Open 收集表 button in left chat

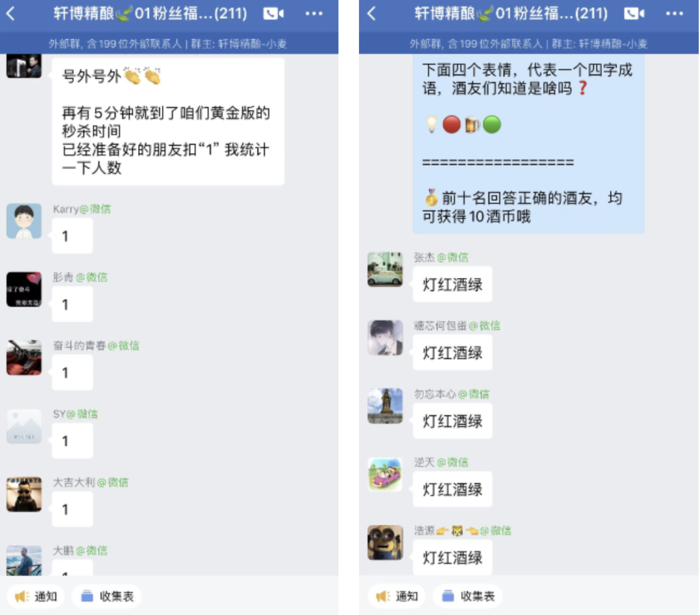[x=107, y=596]
